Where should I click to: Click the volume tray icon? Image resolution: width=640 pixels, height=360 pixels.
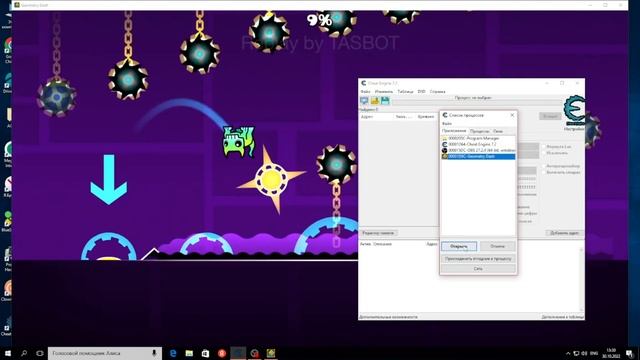pyautogui.click(x=584, y=353)
